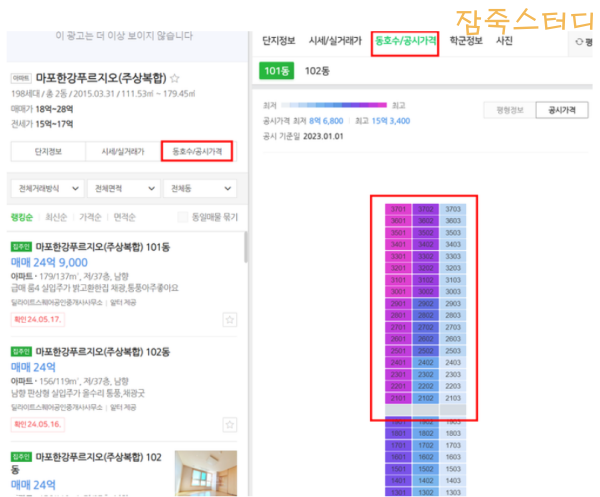The height and width of the screenshot is (497, 600).
Task: Click the 최저-최고 price gradient legend
Action: (334, 105)
